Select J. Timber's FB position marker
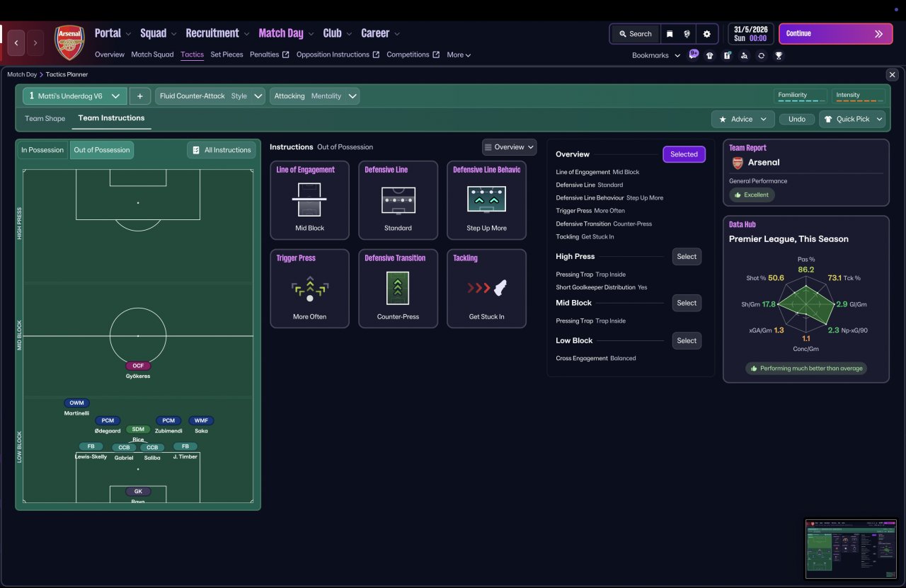This screenshot has width=906, height=588. pyautogui.click(x=185, y=446)
